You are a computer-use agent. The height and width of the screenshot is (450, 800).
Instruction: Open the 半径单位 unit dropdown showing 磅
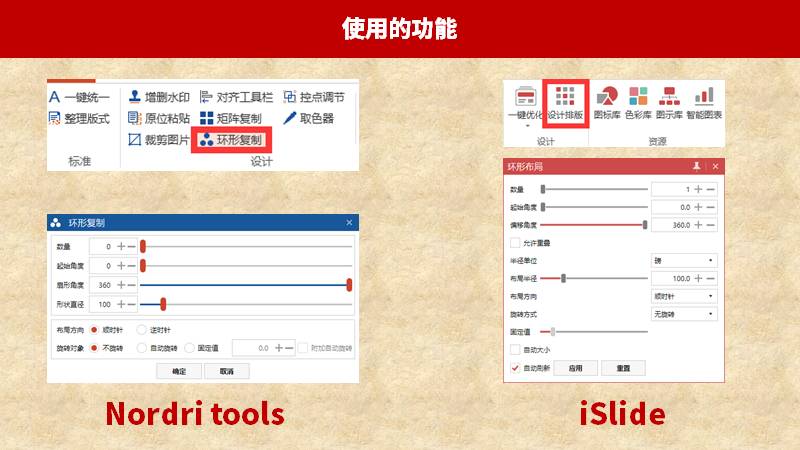click(684, 261)
